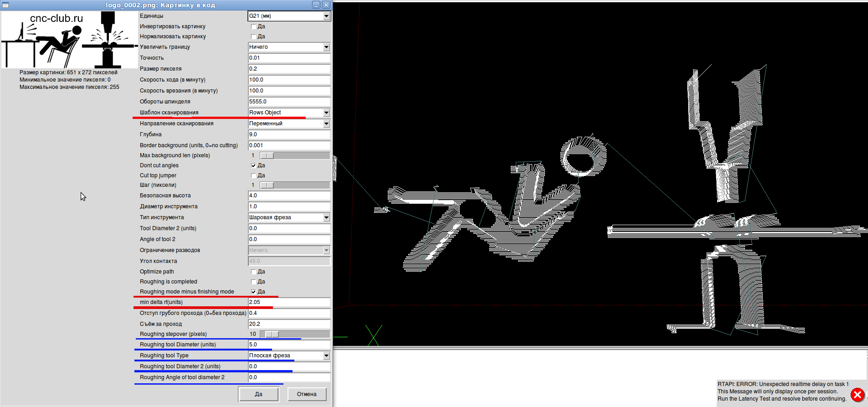Click Roughing tool Diameter 2 field
The image size is (868, 407).
click(x=289, y=366)
